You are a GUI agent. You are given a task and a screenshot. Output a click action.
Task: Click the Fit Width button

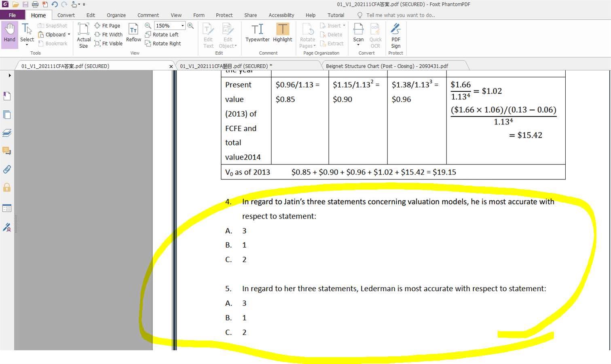108,35
